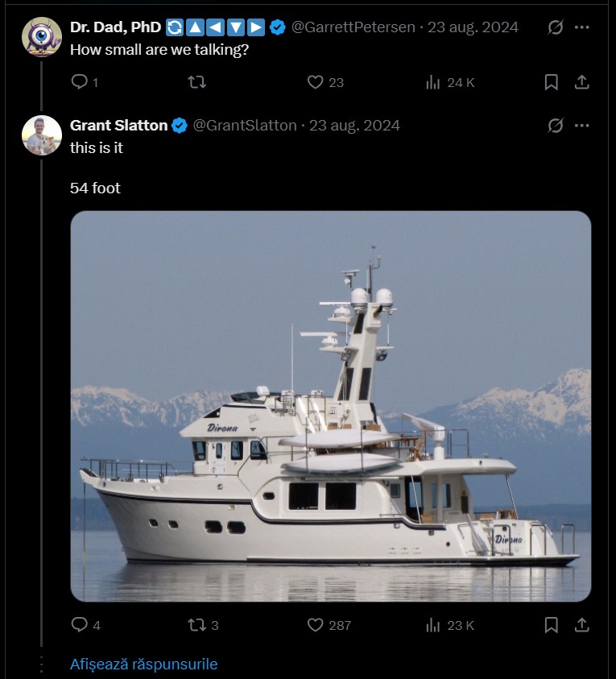
Task: Repost Grant Slatton's boat tweet
Action: coord(196,625)
